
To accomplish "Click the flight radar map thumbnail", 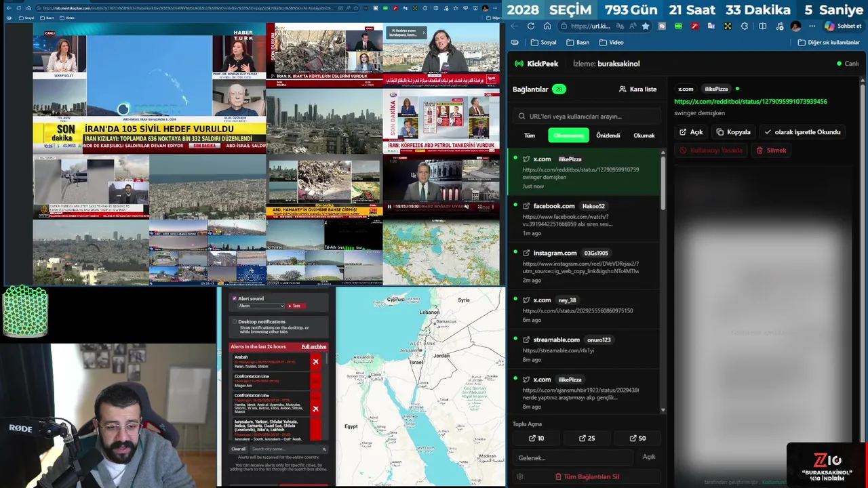I will tap(441, 252).
